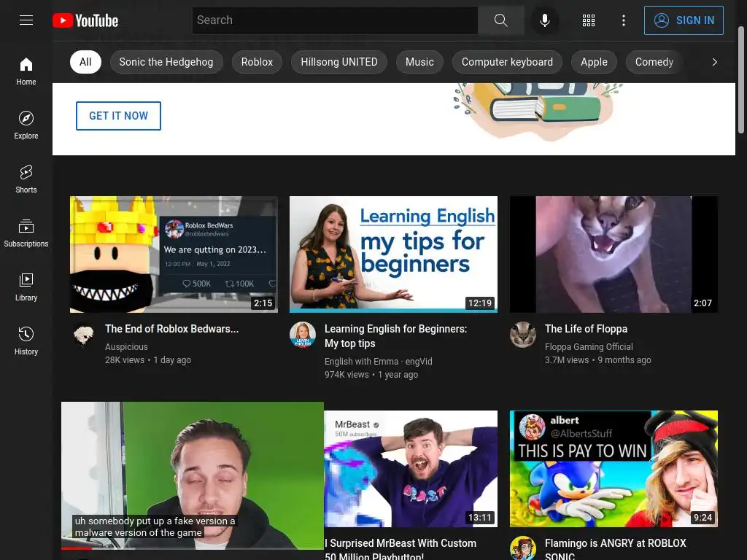This screenshot has width=747, height=560.
Task: Click the page vertical scrollbar
Action: (x=741, y=80)
